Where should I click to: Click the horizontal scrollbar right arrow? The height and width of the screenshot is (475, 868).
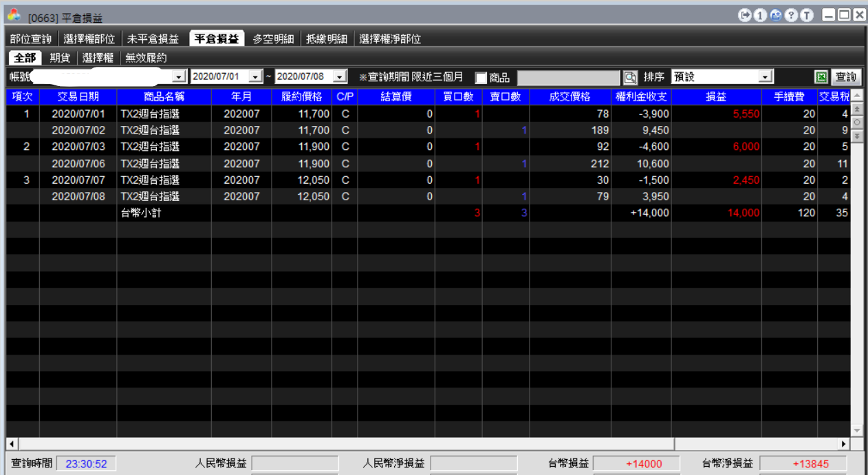pos(844,444)
